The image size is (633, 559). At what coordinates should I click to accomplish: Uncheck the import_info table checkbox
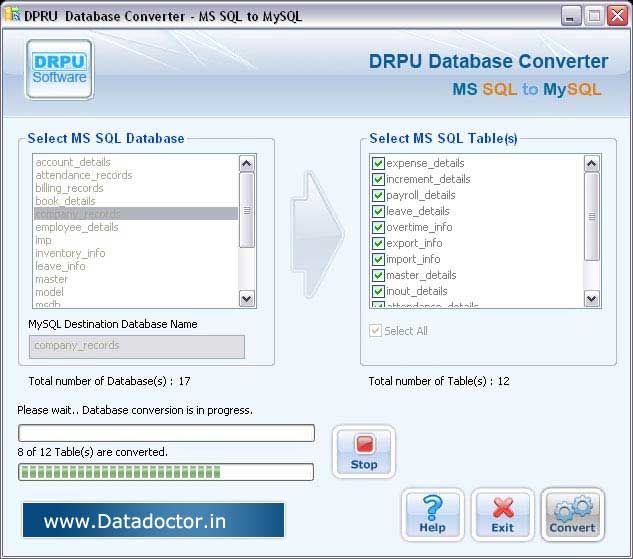click(x=378, y=259)
